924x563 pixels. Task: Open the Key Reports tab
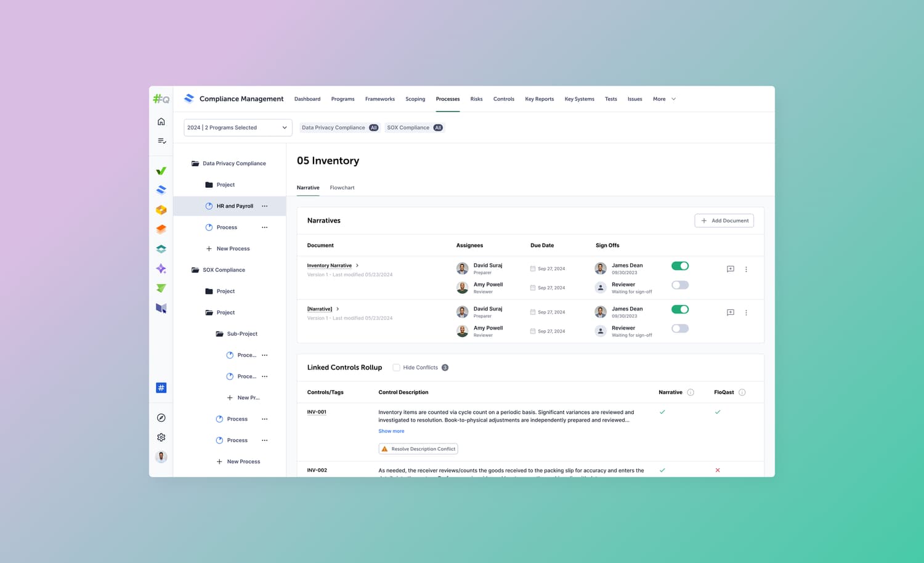point(540,99)
